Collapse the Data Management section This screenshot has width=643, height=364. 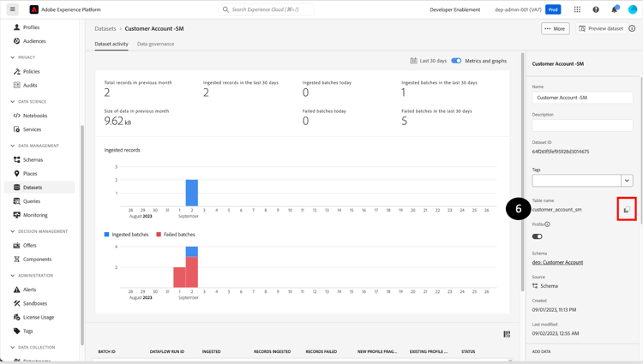tap(12, 146)
